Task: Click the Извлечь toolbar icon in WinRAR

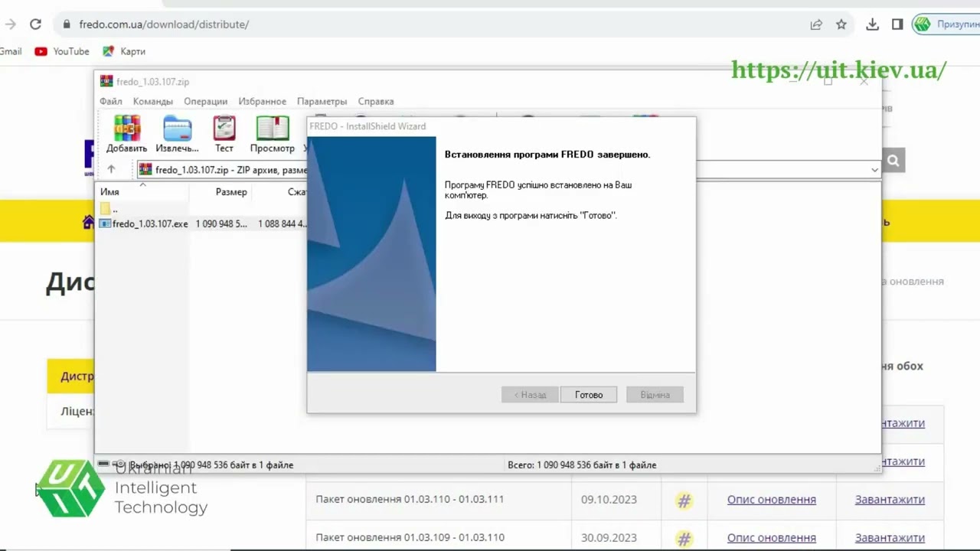Action: coord(177,134)
